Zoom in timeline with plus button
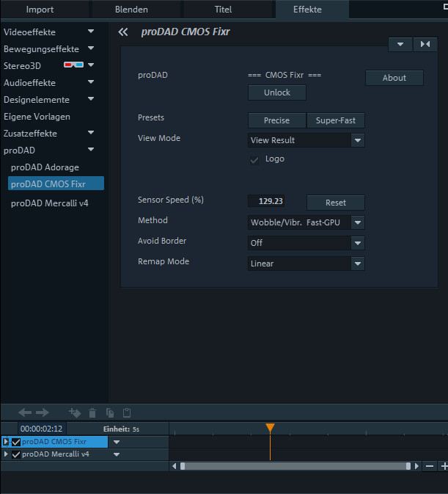The image size is (448, 494). pyautogui.click(x=444, y=466)
